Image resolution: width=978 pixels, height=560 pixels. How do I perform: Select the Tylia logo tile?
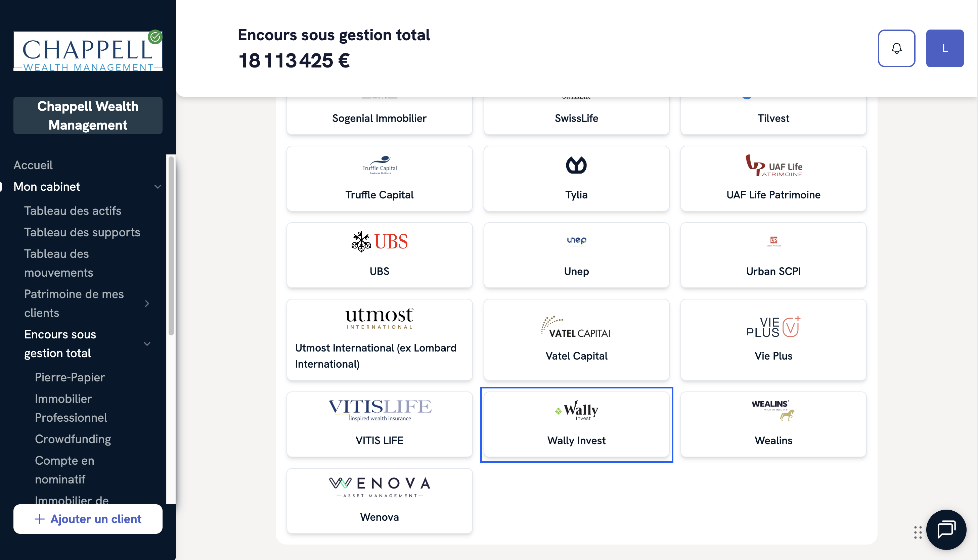pyautogui.click(x=576, y=179)
